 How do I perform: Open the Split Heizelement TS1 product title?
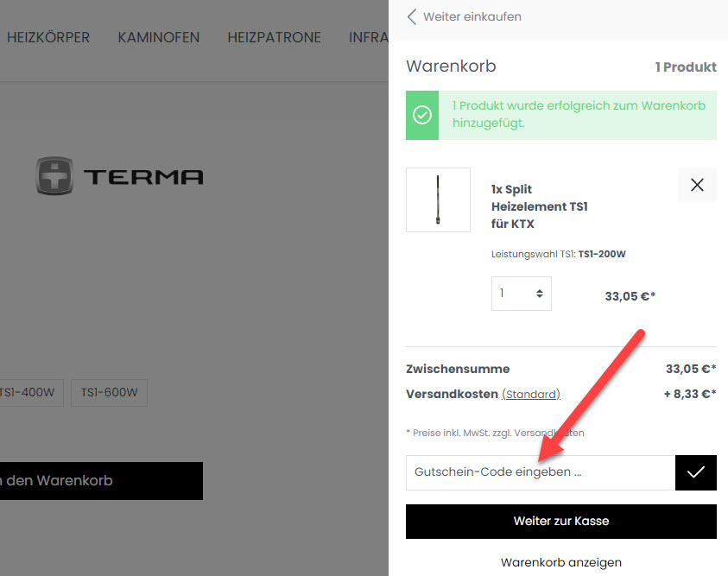539,206
